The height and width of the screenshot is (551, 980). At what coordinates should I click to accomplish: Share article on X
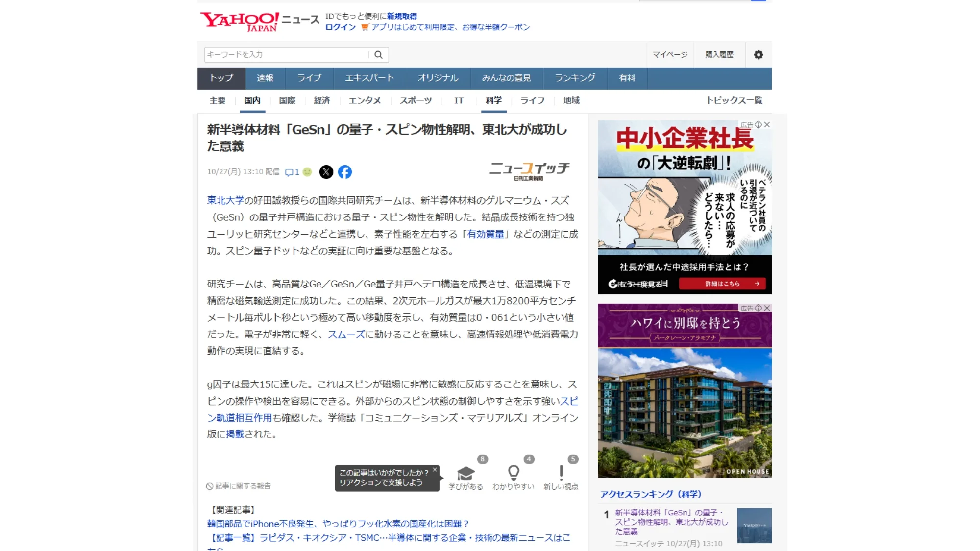(x=326, y=172)
